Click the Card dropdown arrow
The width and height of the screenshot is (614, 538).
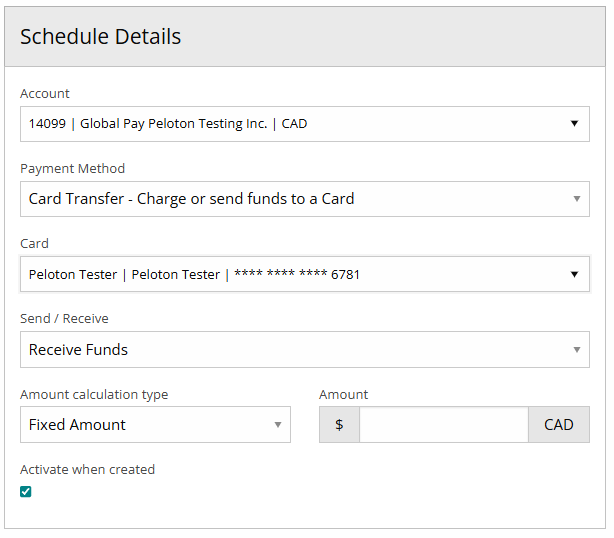(574, 274)
